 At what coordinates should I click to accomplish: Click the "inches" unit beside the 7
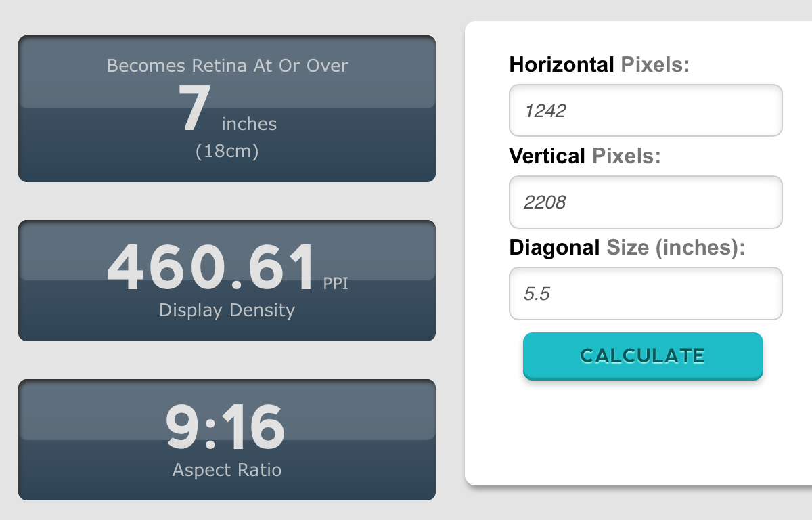pos(249,124)
